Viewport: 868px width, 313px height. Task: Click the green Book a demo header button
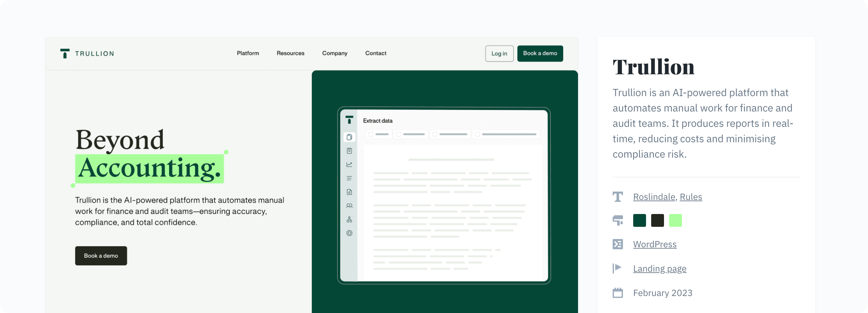tap(540, 54)
